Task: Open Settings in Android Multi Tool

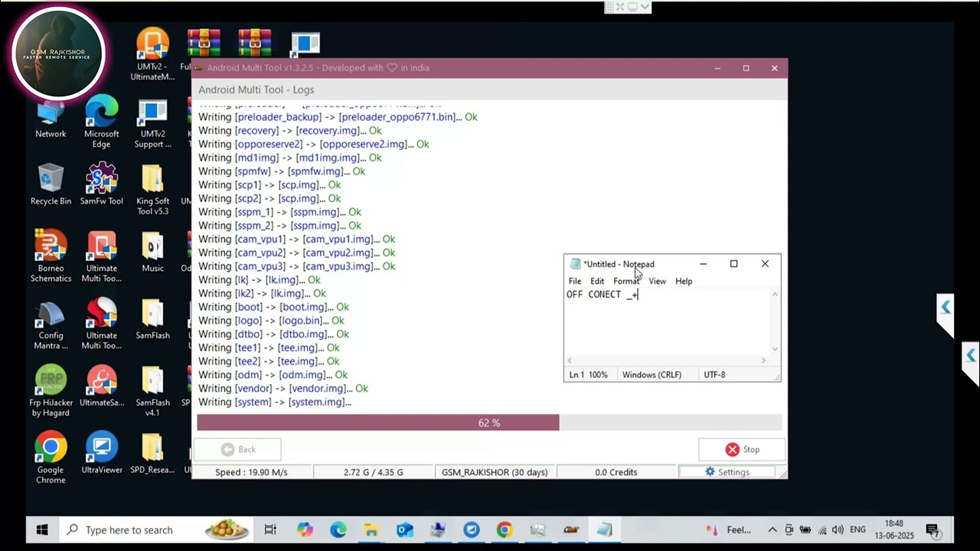Action: pyautogui.click(x=727, y=472)
